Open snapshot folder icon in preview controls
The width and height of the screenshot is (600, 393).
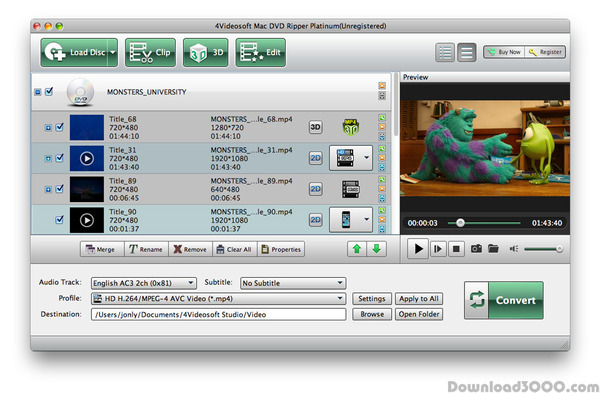(x=493, y=249)
